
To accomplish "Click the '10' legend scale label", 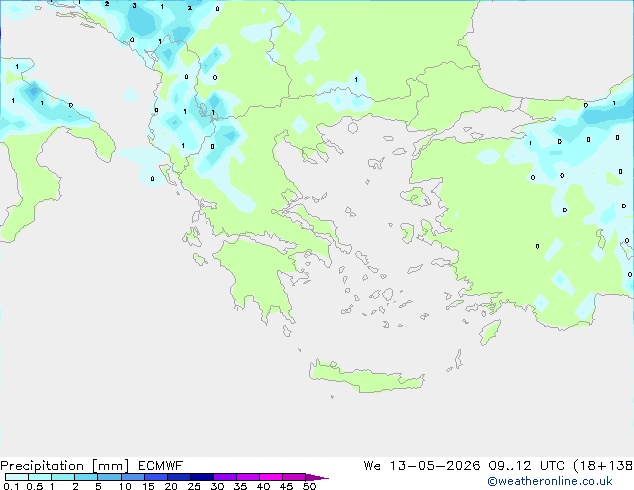I will [125, 486].
